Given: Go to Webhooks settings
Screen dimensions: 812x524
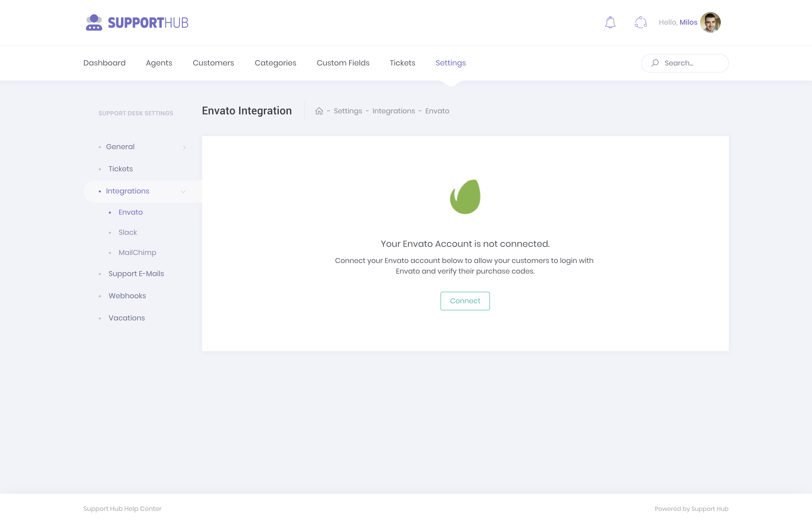Looking at the screenshot, I should 127,296.
